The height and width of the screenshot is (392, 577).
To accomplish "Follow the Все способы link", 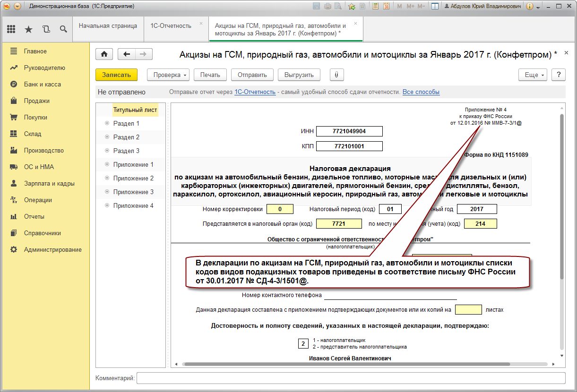I will click(x=421, y=92).
